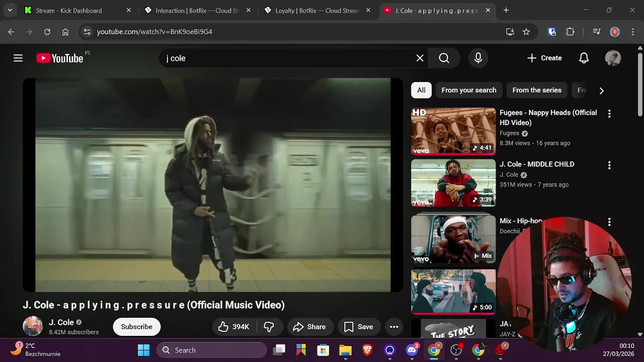Screen dimensions: 644x362
Task: Open options for MIDDLE CHILD video
Action: [x=609, y=165]
